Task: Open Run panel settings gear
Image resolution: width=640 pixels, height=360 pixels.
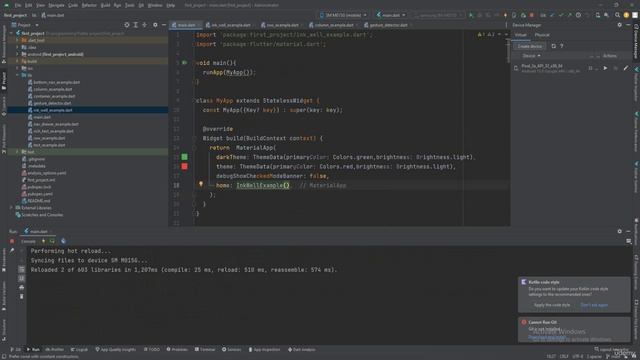Action: click(x=620, y=231)
